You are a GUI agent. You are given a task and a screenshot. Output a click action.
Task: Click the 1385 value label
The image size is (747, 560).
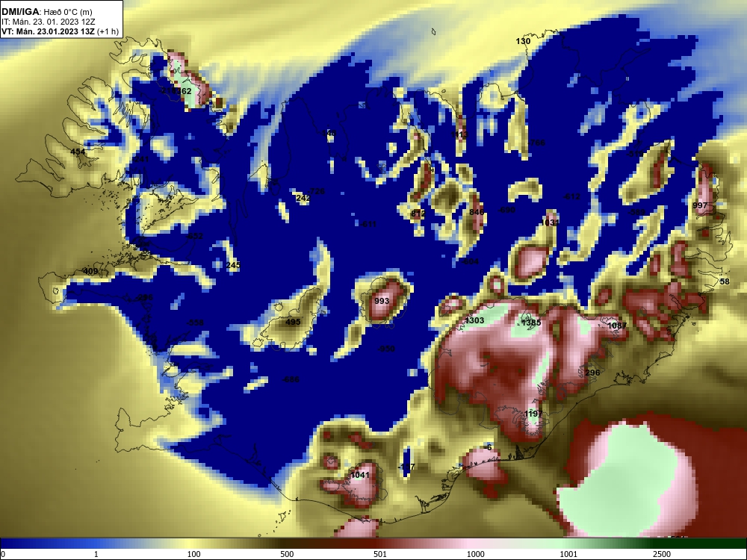tap(531, 323)
